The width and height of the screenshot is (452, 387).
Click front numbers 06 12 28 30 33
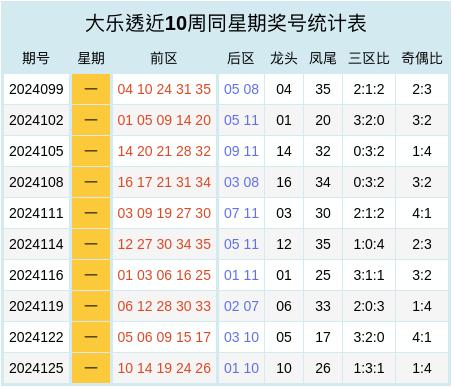tap(164, 306)
